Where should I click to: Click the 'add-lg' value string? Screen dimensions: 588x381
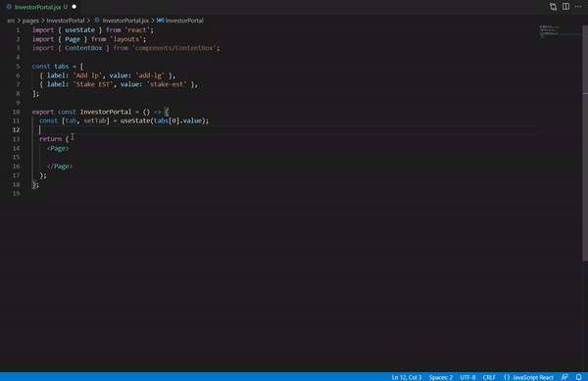pos(150,75)
